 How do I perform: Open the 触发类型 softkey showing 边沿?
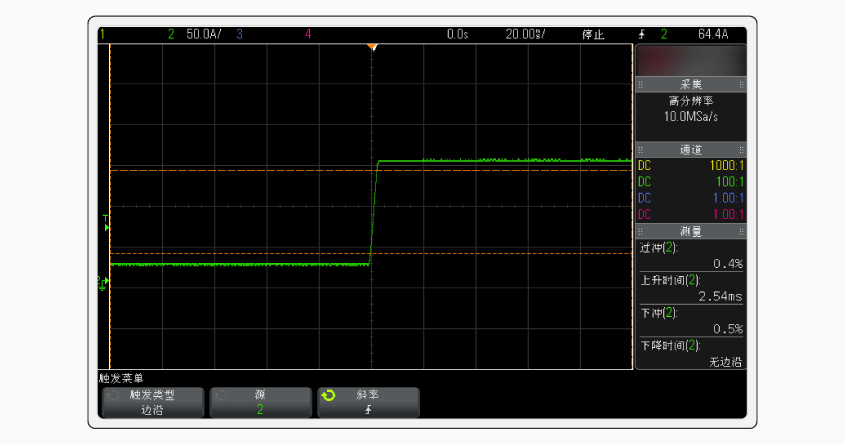click(x=153, y=402)
